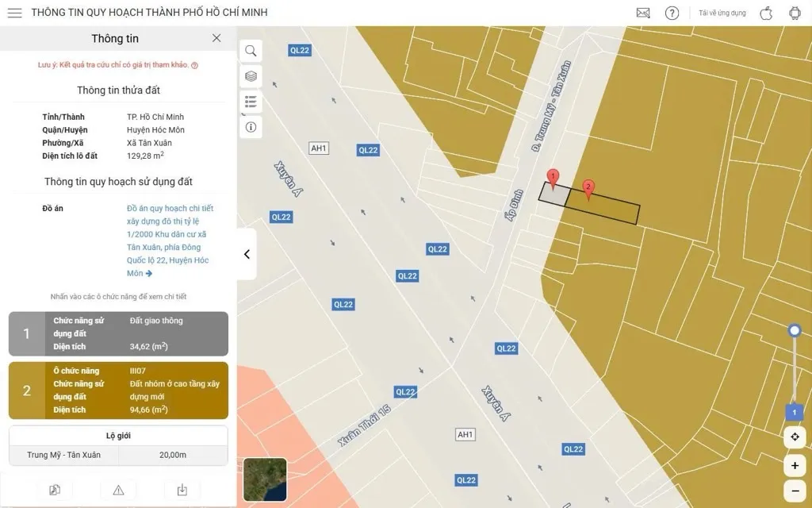Open the map layers tool
This screenshot has height=508, width=812.
pyautogui.click(x=251, y=76)
